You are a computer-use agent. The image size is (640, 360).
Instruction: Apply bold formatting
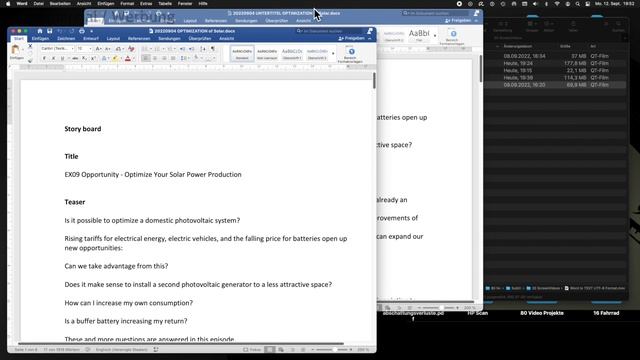44,58
